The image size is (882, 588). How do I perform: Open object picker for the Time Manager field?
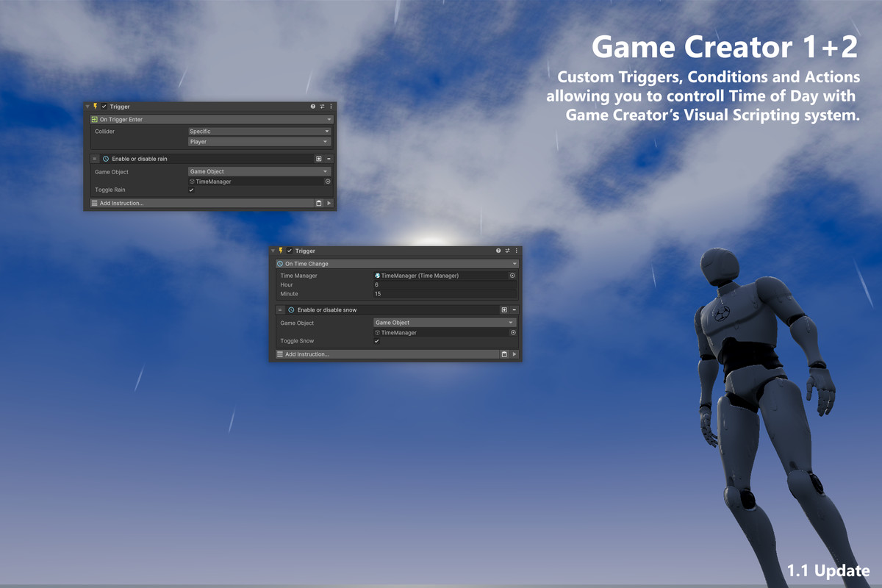pos(513,276)
